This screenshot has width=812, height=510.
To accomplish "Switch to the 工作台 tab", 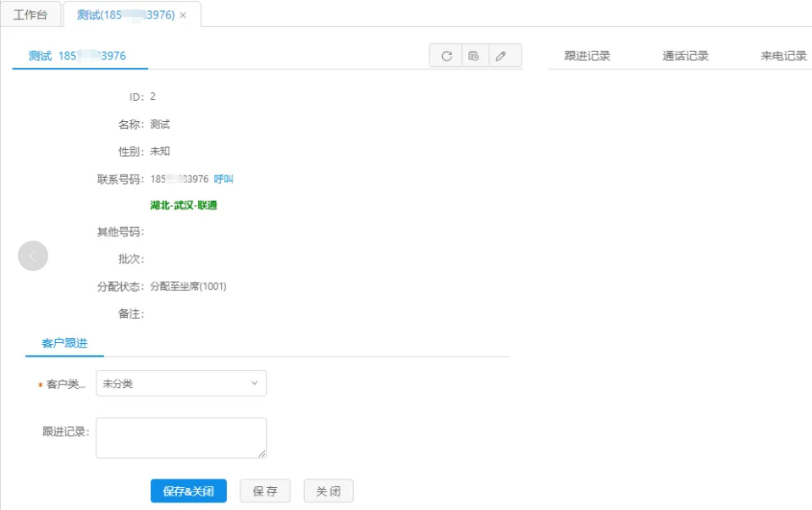I will 30,14.
